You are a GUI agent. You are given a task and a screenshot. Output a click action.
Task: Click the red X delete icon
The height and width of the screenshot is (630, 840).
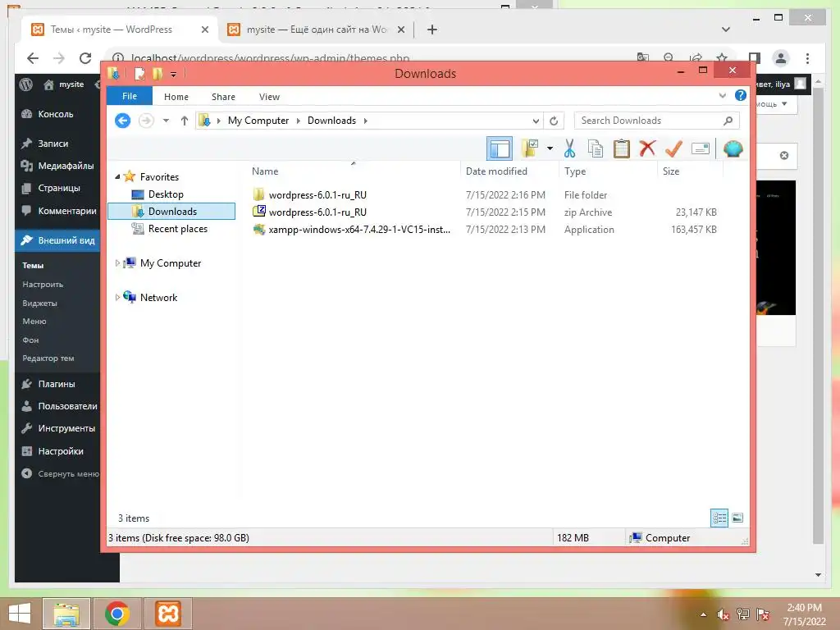tap(647, 148)
